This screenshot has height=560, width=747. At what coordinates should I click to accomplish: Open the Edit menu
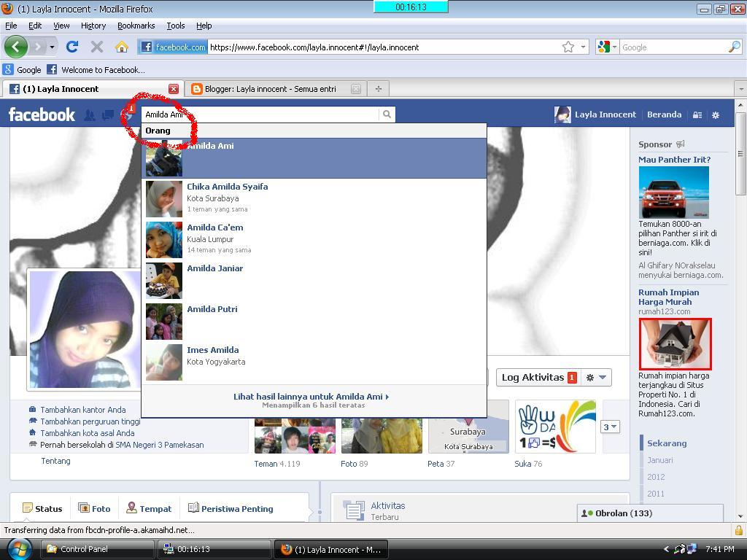[x=35, y=26]
